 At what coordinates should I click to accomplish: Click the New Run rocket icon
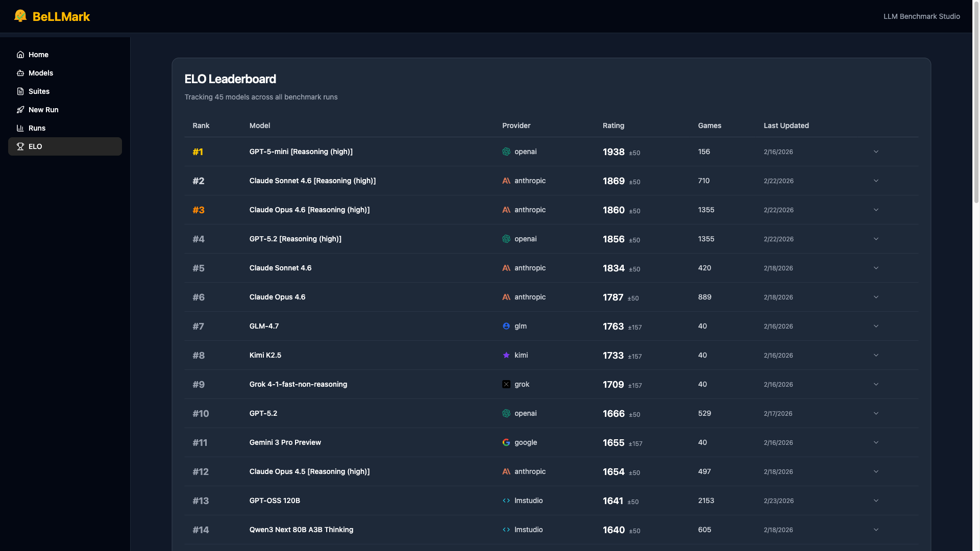(20, 110)
